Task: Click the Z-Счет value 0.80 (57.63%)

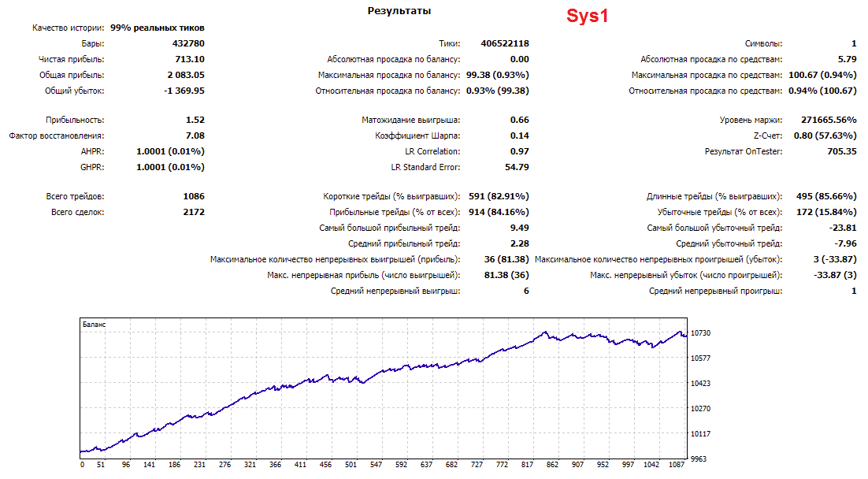Action: tap(825, 136)
